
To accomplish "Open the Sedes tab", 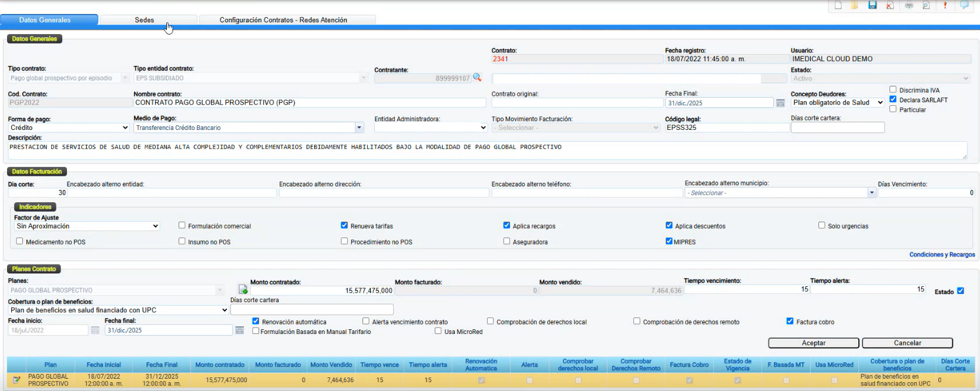I will (148, 20).
